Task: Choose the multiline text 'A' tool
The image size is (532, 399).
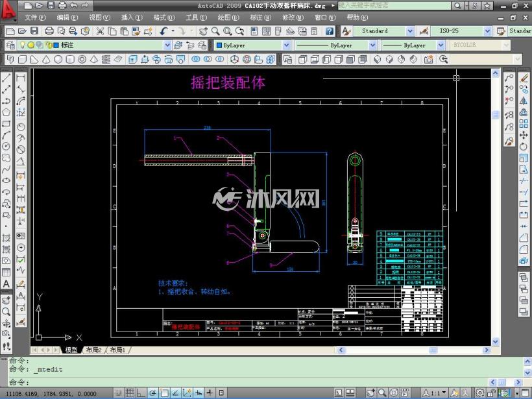Action: pyautogui.click(x=6, y=284)
